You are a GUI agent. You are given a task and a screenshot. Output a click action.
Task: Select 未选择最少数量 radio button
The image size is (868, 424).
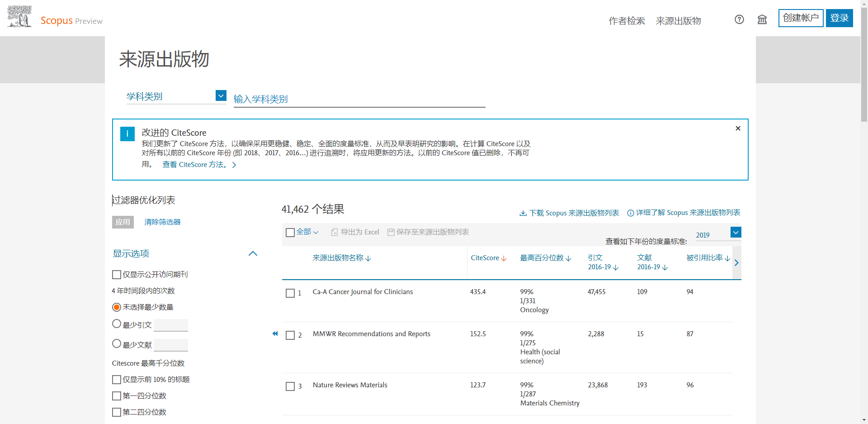click(x=117, y=307)
